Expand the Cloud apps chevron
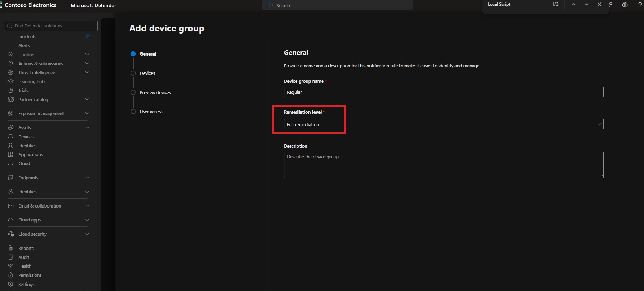This screenshot has width=644, height=291. [x=87, y=220]
